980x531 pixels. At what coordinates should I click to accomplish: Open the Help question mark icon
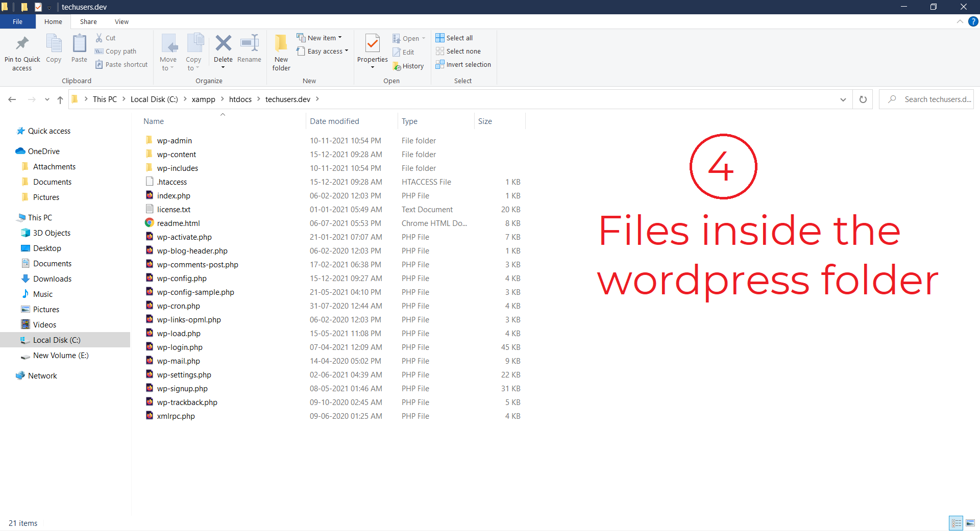[x=973, y=21]
